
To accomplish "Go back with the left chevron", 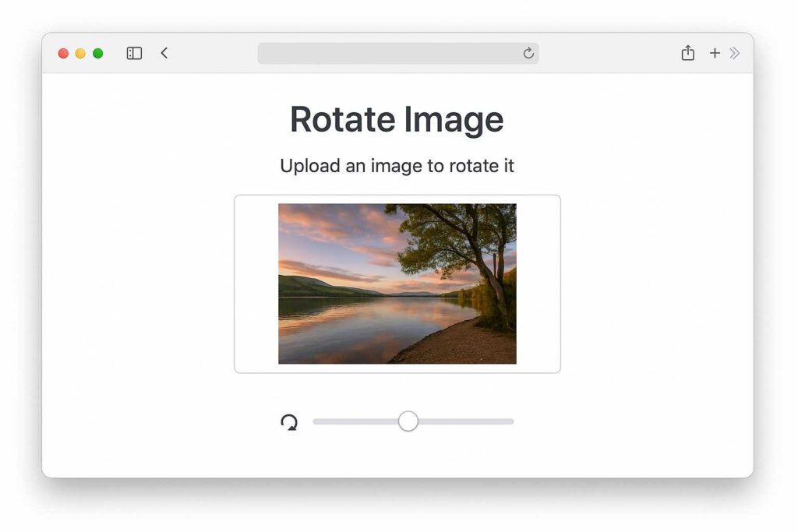I will pyautogui.click(x=164, y=53).
